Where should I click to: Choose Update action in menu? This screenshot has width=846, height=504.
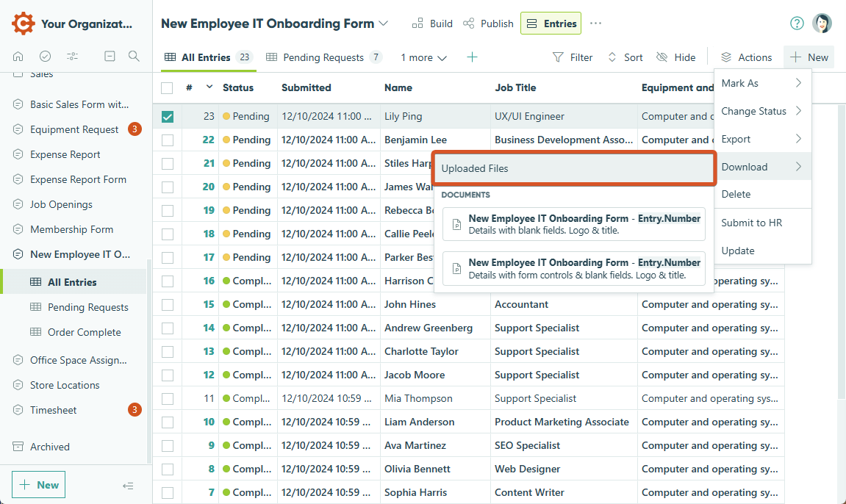click(x=762, y=251)
